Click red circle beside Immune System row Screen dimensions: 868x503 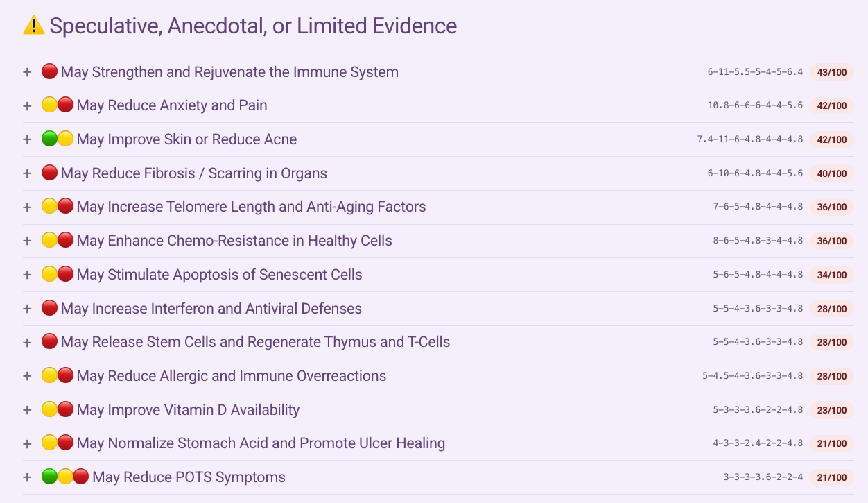pos(49,71)
